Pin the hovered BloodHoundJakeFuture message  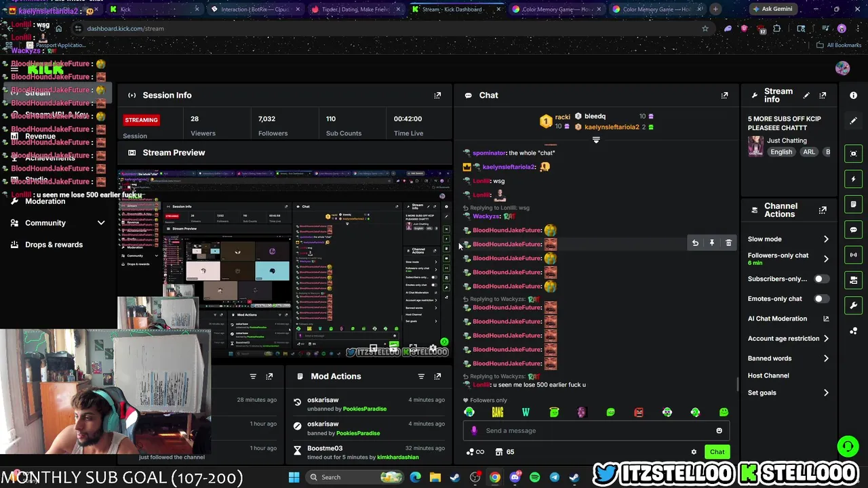pyautogui.click(x=712, y=243)
